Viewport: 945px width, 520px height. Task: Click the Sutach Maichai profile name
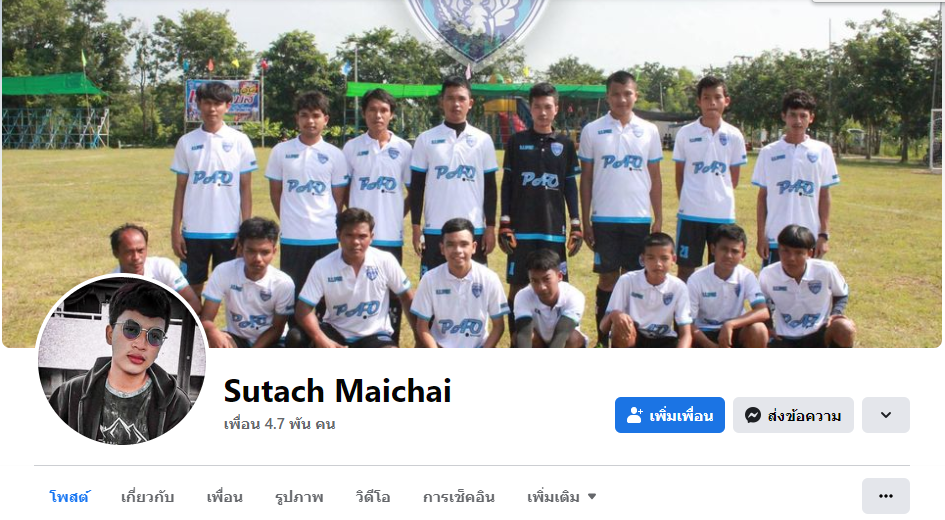[338, 391]
